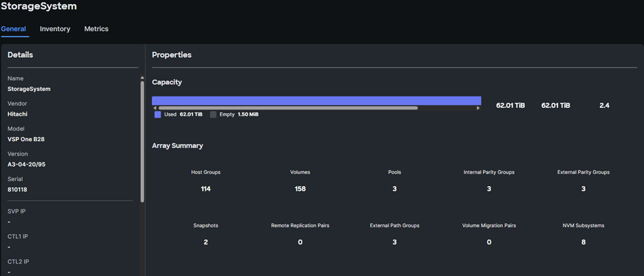Click the serial number 810118

(x=18, y=189)
